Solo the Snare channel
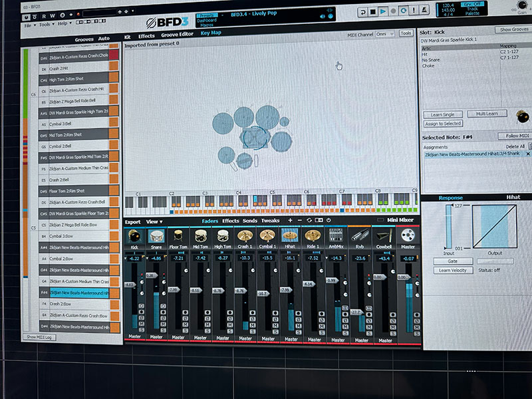Screen dimensions: 532x399 point(163,330)
